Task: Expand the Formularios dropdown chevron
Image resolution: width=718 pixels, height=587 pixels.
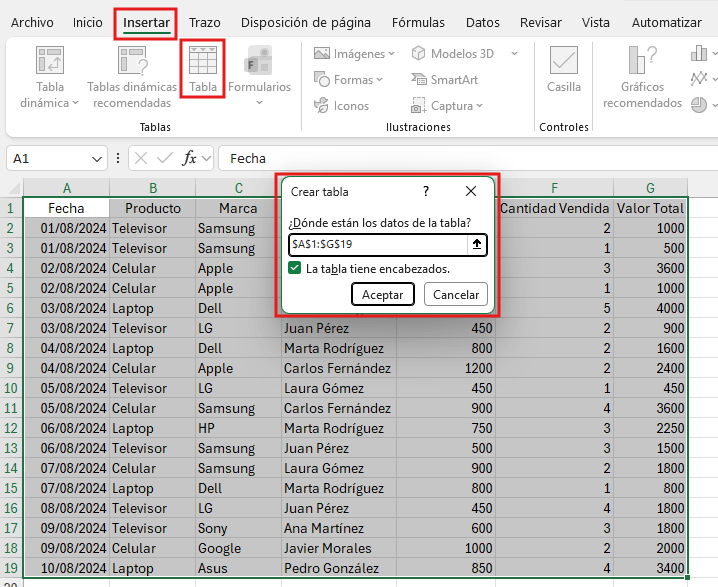Action: coord(259,103)
